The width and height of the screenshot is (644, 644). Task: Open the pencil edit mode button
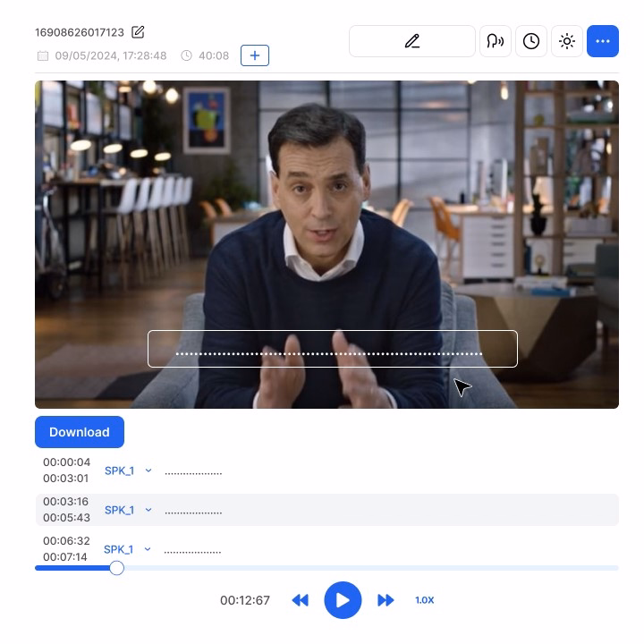pyautogui.click(x=412, y=41)
